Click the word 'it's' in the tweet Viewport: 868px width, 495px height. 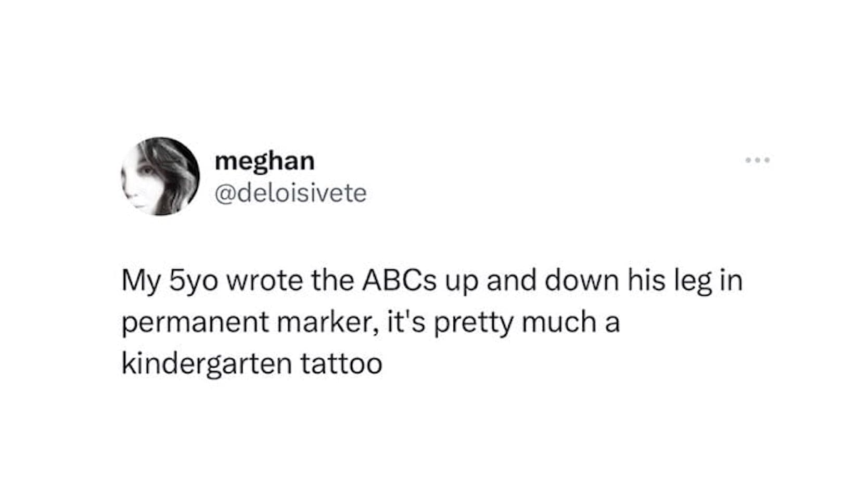407,322
